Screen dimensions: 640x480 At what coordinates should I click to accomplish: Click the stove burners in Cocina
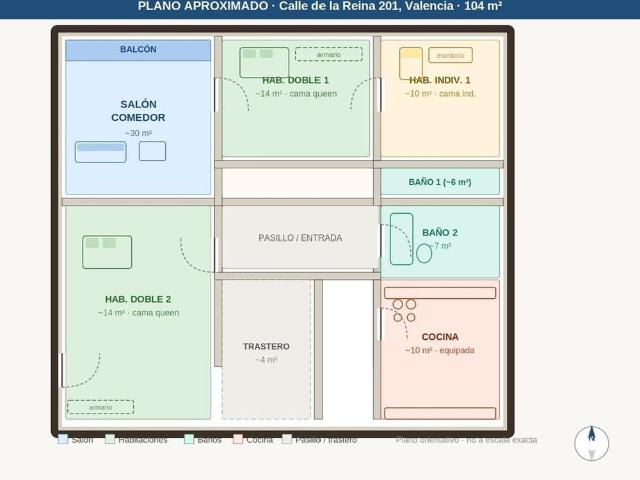click(404, 310)
